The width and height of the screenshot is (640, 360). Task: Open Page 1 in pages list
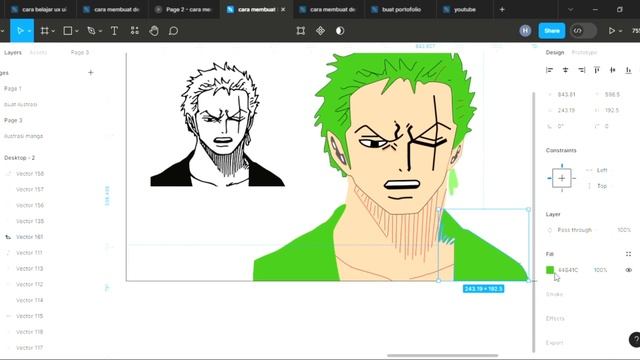(13, 89)
